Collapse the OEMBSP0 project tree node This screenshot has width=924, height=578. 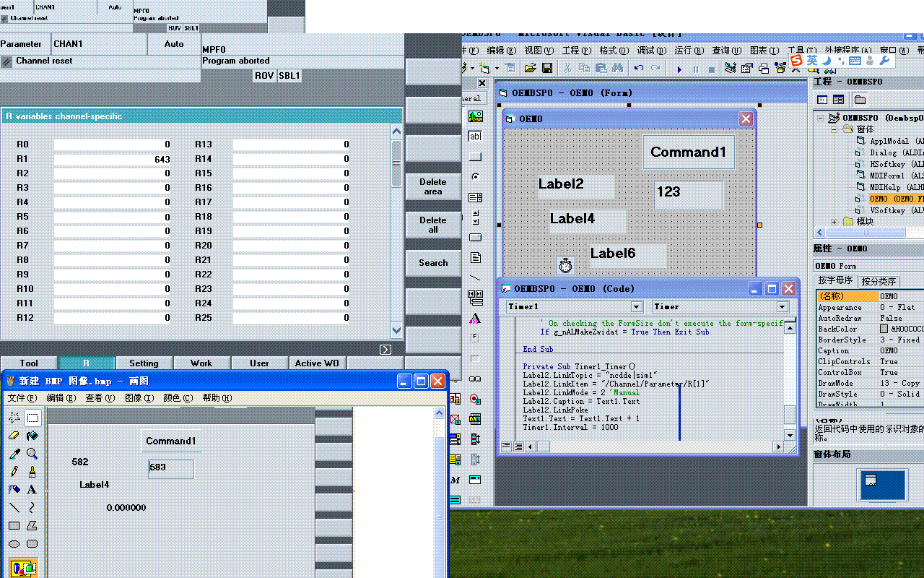pos(820,118)
